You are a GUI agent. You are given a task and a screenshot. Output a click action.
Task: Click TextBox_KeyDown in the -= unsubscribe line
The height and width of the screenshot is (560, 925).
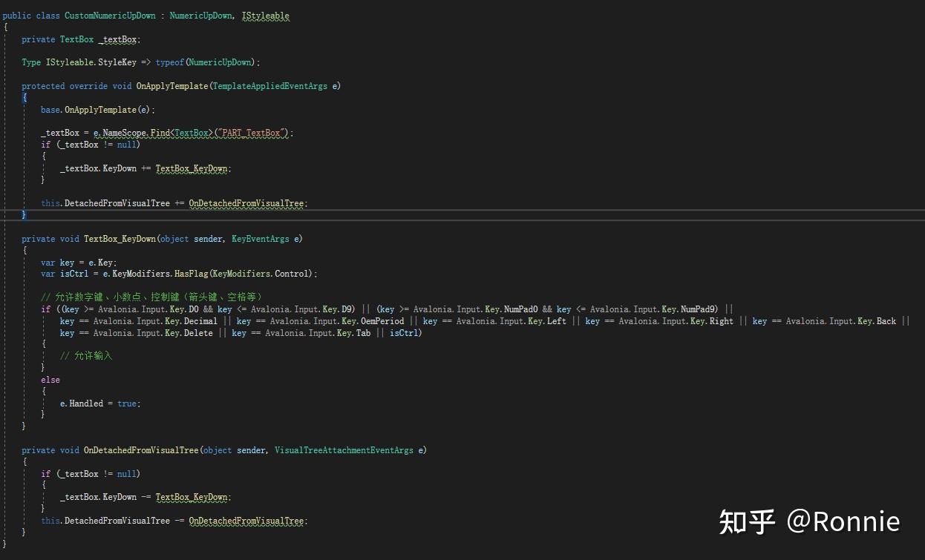point(192,497)
